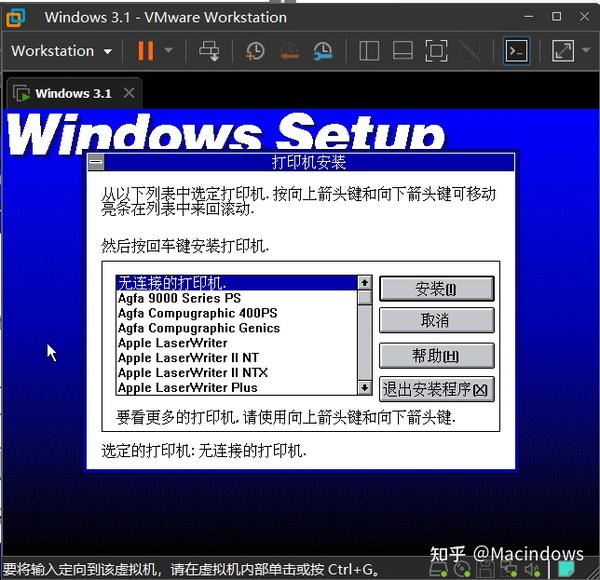The image size is (600, 580).
Task: Click the floppy drive status icon
Action: coord(486,569)
